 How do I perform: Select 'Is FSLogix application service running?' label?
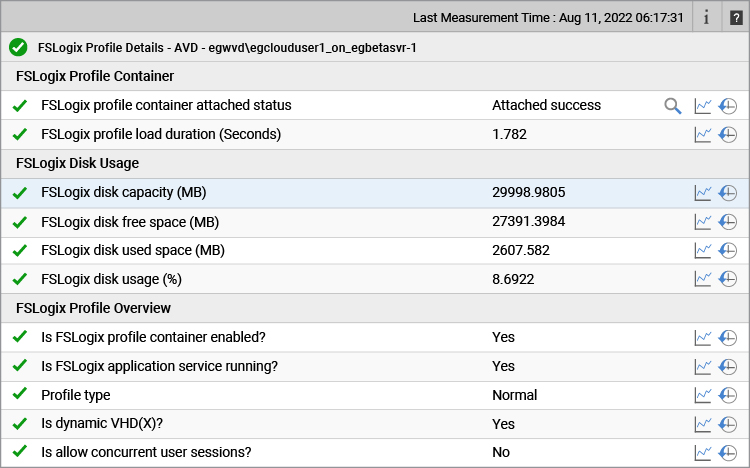[x=159, y=367]
